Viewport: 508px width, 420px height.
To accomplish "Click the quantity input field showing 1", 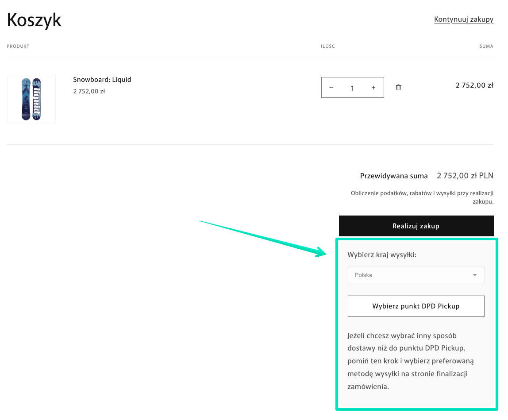I will pyautogui.click(x=352, y=88).
